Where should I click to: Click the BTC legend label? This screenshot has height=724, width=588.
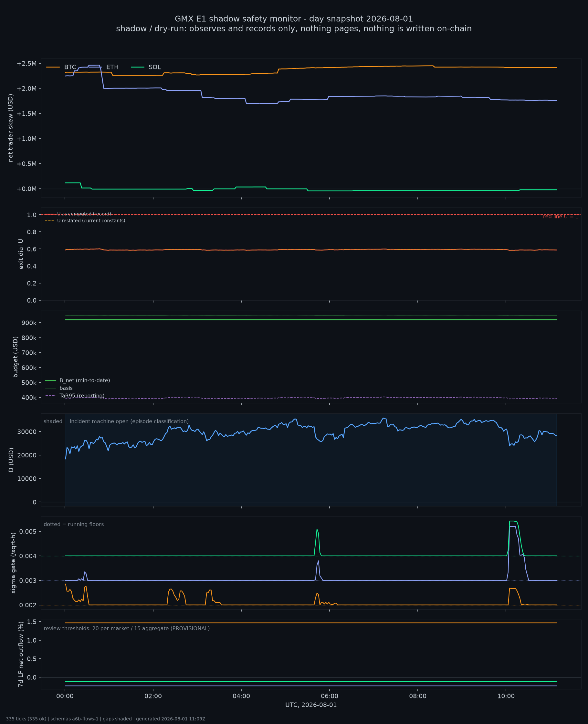click(70, 67)
